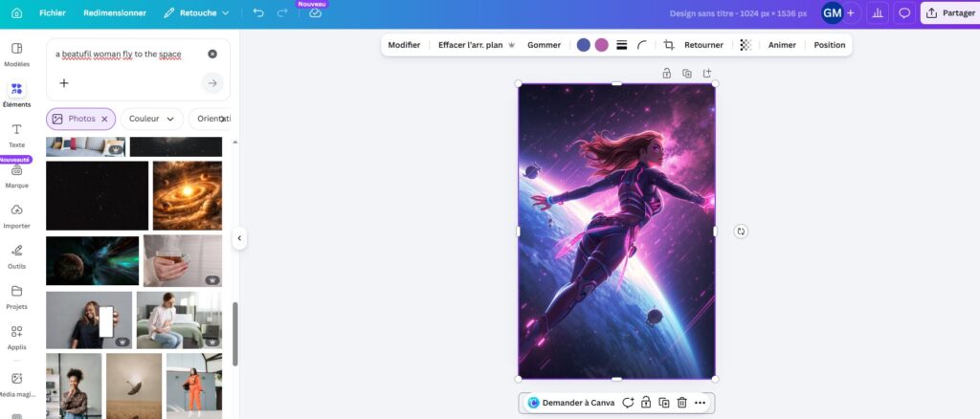Open the Position panel

pos(830,45)
